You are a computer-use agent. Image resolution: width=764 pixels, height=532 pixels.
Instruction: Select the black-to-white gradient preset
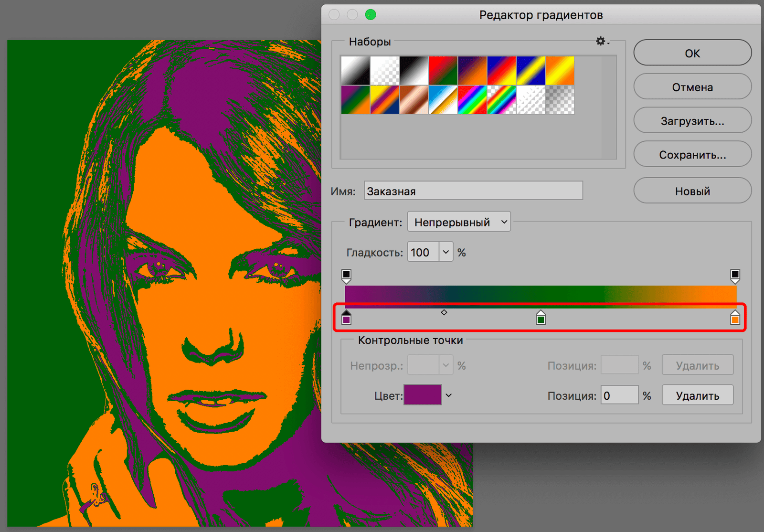tap(414, 71)
